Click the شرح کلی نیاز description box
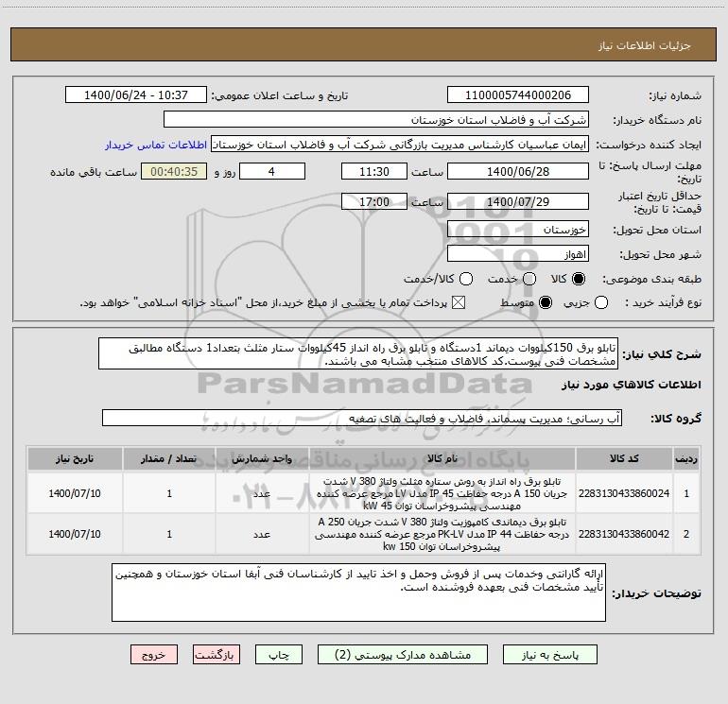 point(358,353)
